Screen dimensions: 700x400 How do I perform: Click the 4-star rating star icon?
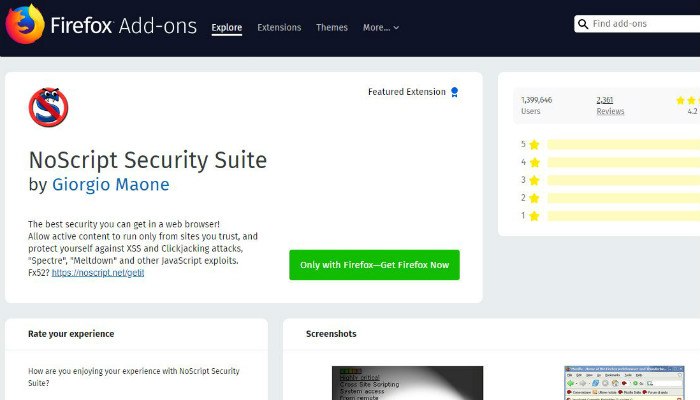point(534,162)
